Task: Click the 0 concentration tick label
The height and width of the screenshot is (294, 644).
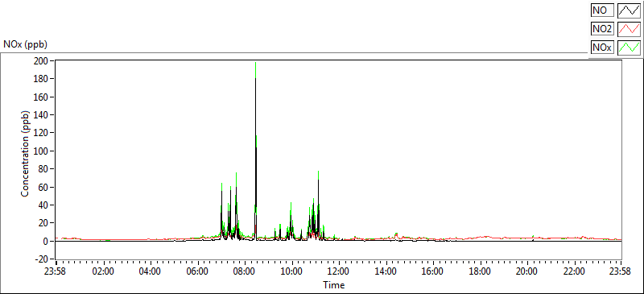Action: tap(47, 242)
